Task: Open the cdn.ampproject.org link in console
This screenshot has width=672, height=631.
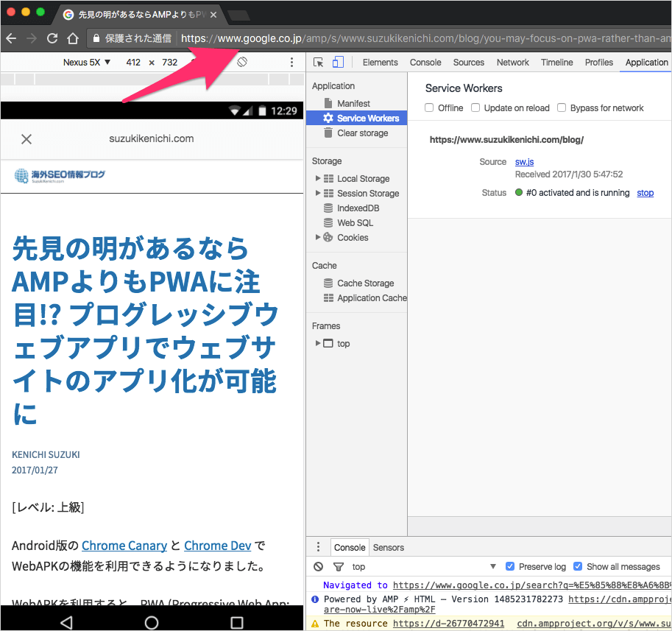Action: [x=594, y=624]
